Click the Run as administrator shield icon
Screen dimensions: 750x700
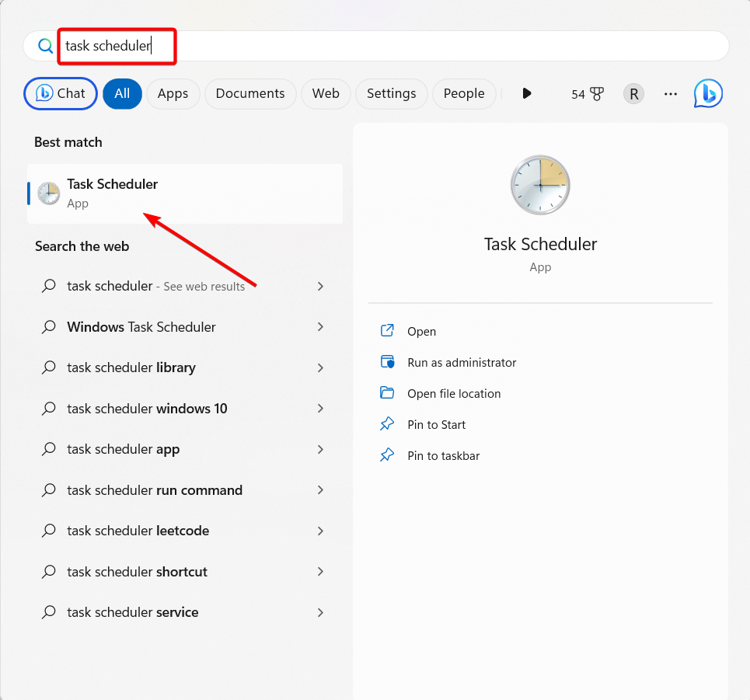click(387, 361)
